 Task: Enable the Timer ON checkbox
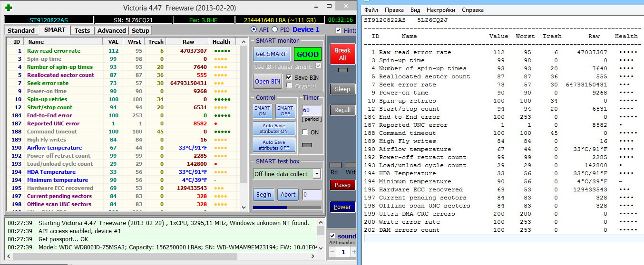click(305, 132)
